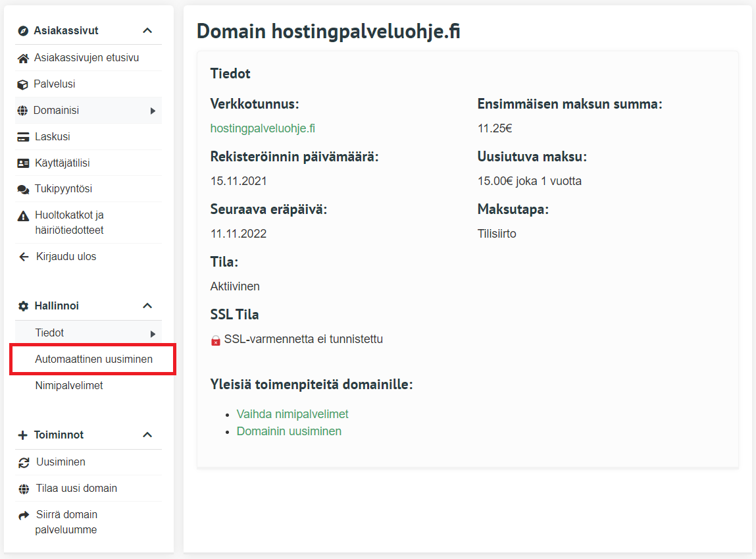Open the hostingpalveluohje.fi domain link
Screen dimensions: 756x559
click(263, 128)
